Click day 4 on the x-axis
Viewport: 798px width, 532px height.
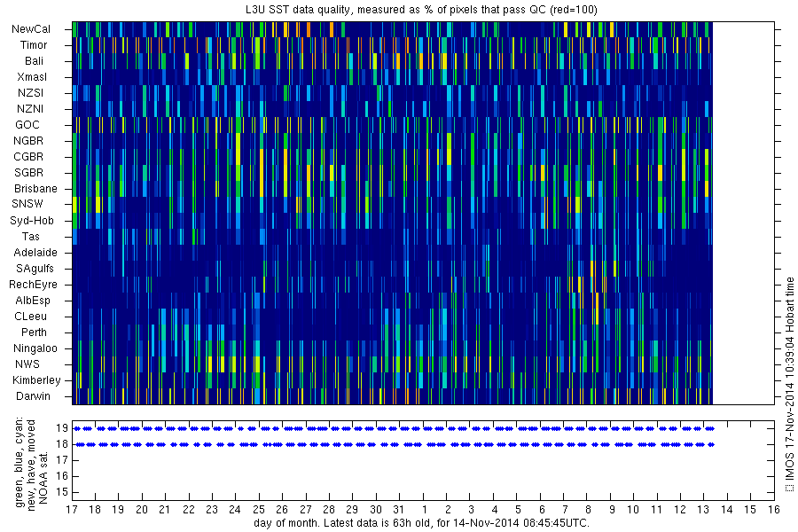494,510
